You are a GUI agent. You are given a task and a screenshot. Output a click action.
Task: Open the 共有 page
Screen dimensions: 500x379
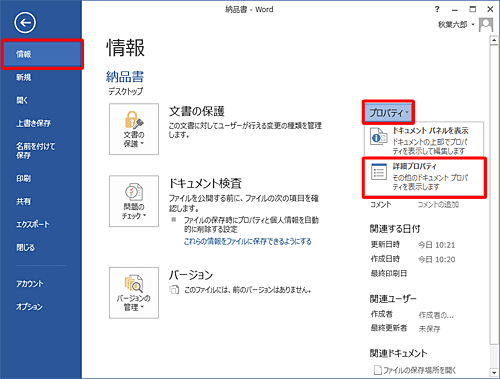click(x=24, y=201)
